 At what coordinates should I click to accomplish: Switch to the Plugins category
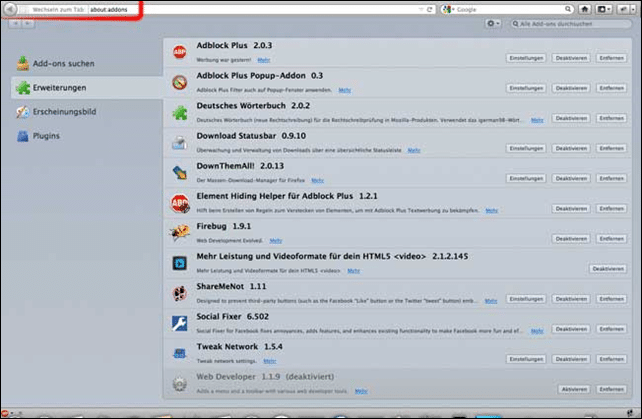(x=38, y=136)
